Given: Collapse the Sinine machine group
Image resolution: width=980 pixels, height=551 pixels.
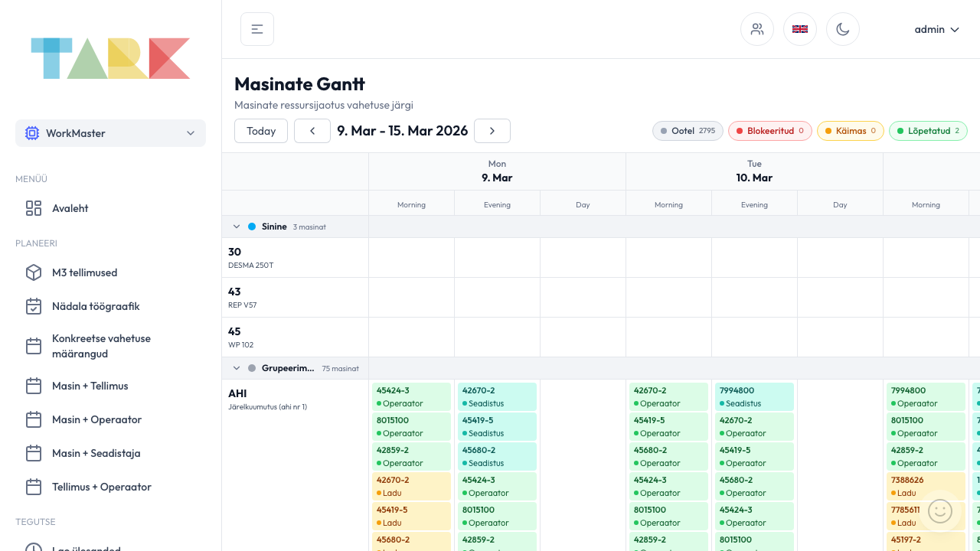Looking at the screenshot, I should 237,227.
